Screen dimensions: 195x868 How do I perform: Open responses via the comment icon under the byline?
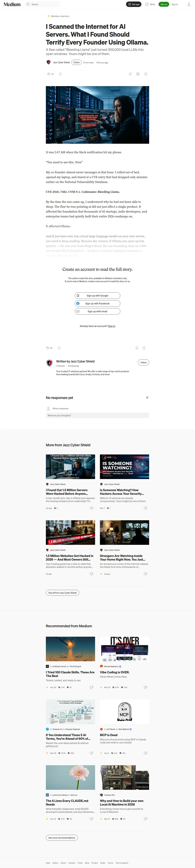click(60, 74)
